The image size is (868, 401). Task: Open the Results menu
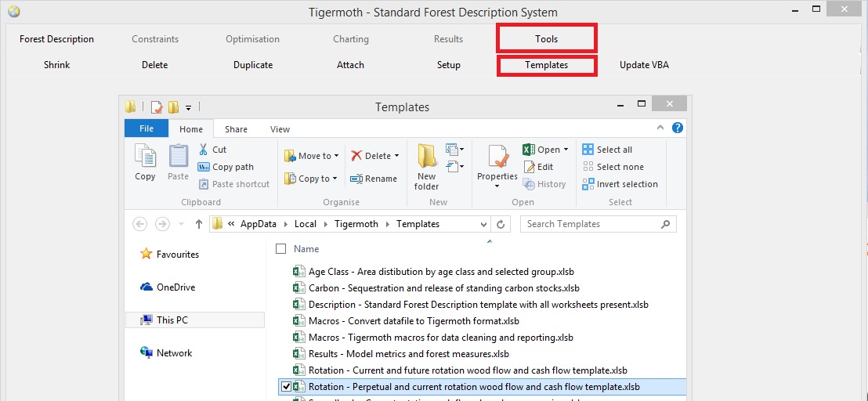pos(448,38)
